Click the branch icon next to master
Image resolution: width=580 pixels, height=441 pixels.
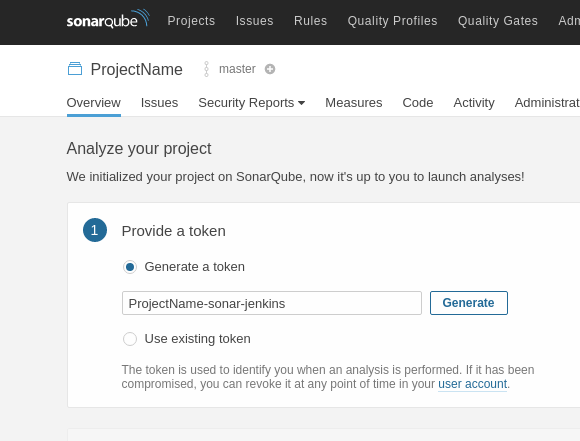206,69
